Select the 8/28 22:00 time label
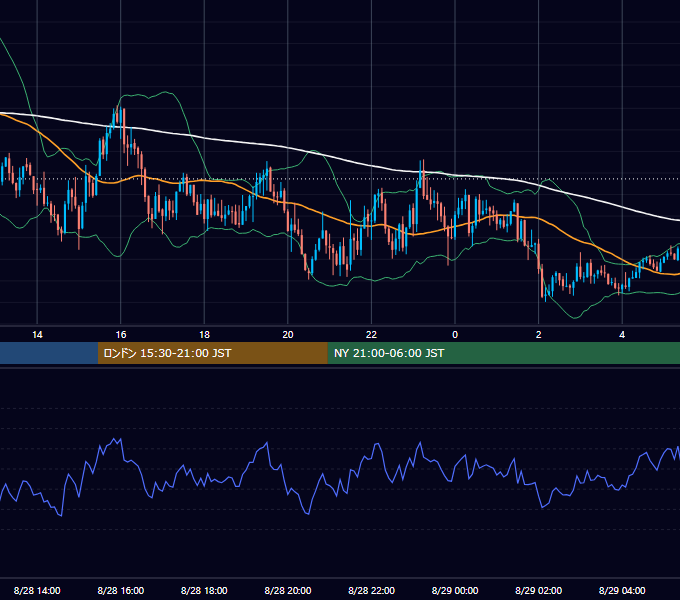Image resolution: width=680 pixels, height=600 pixels. click(x=372, y=590)
